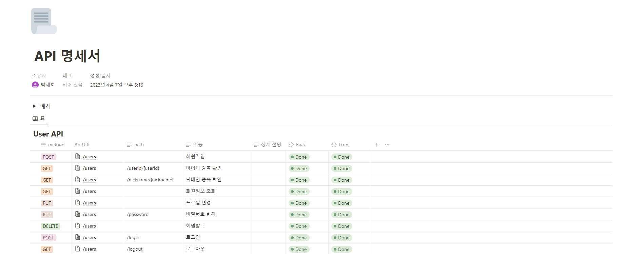This screenshot has height=254, width=644.
Task: Click the plus icon to add a column
Action: pos(376,145)
